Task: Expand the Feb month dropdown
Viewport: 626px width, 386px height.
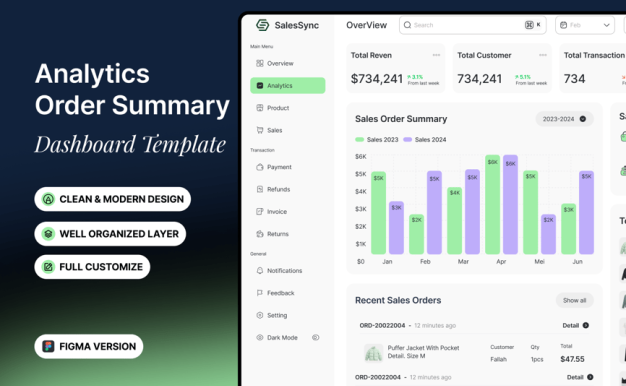Action: point(584,25)
